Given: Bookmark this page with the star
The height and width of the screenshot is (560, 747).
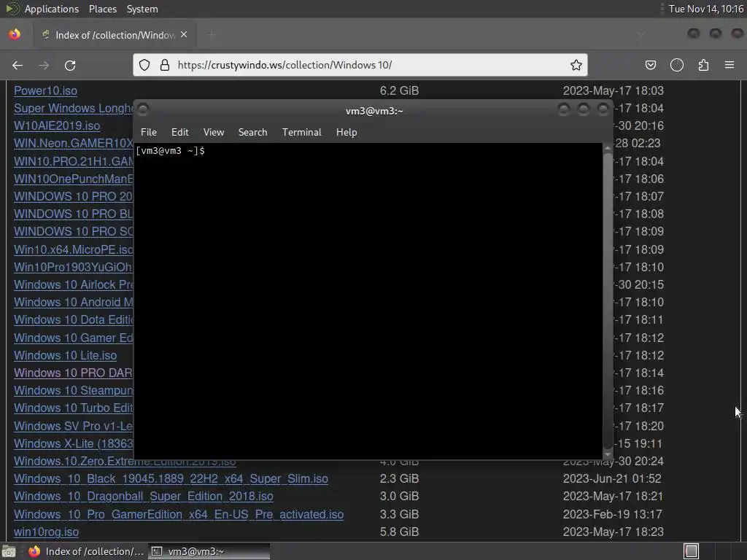Looking at the screenshot, I should point(576,65).
